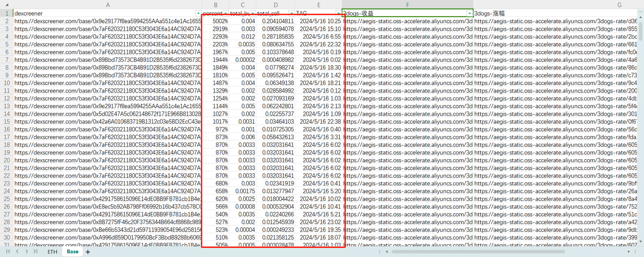
Task: Select the cell showing 972%
Action: click(x=216, y=129)
